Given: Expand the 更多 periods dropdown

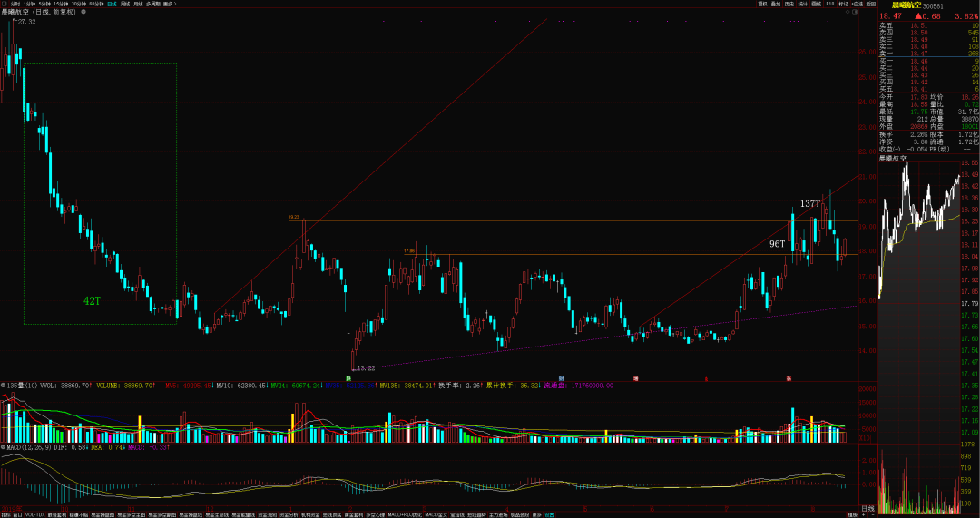Looking at the screenshot, I should point(170,4).
